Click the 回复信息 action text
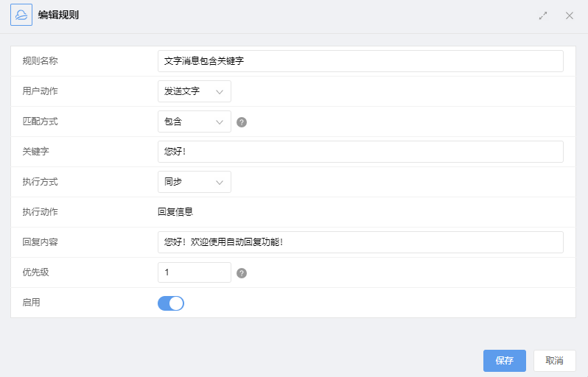Screen dimensions: 588x377 coord(175,212)
